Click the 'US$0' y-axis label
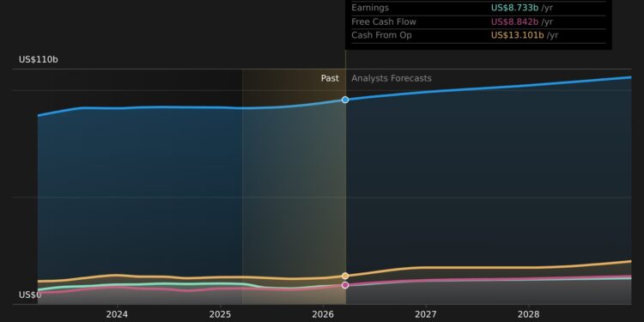644x322 pixels. pyautogui.click(x=30, y=295)
